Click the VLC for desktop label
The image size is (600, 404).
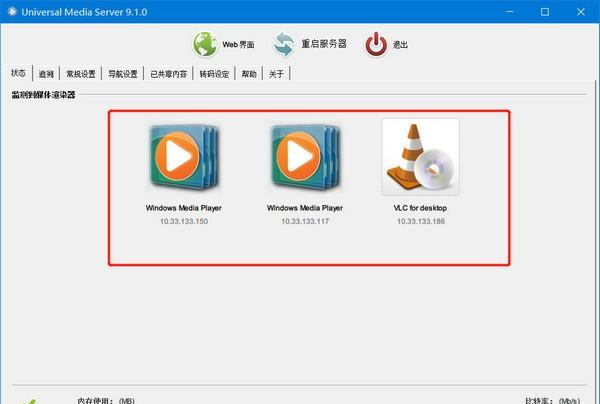coord(420,208)
